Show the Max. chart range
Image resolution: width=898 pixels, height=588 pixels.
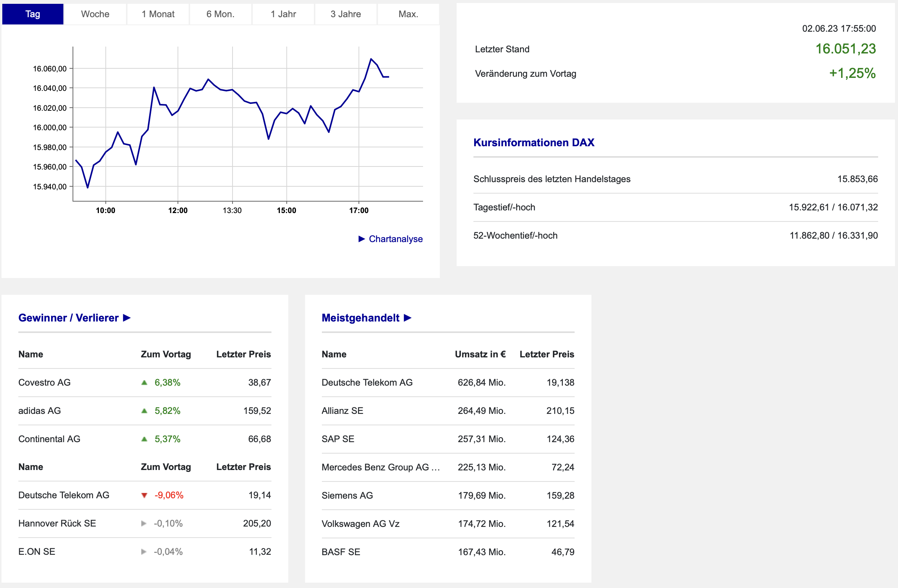(409, 14)
